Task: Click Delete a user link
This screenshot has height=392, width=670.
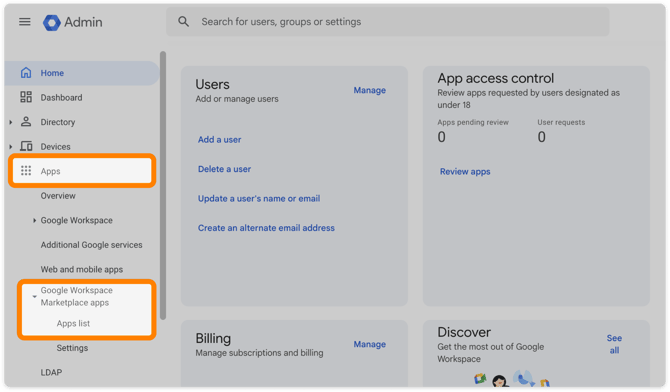Action: tap(224, 169)
